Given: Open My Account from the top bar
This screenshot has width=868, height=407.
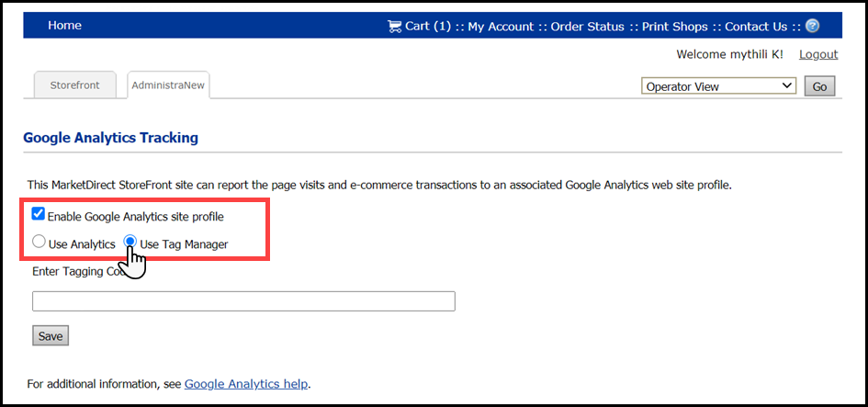Looking at the screenshot, I should [501, 27].
